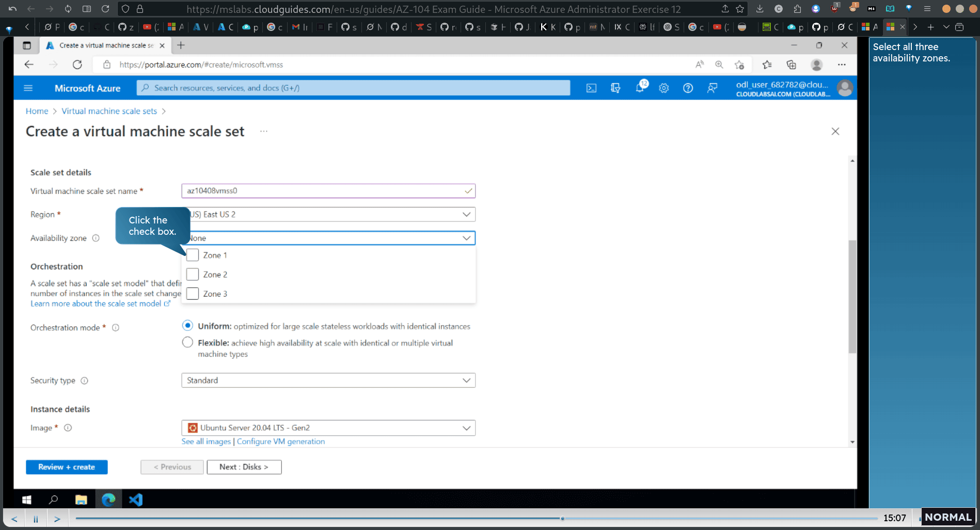Open Azure Cloud Shell icon

tap(591, 88)
